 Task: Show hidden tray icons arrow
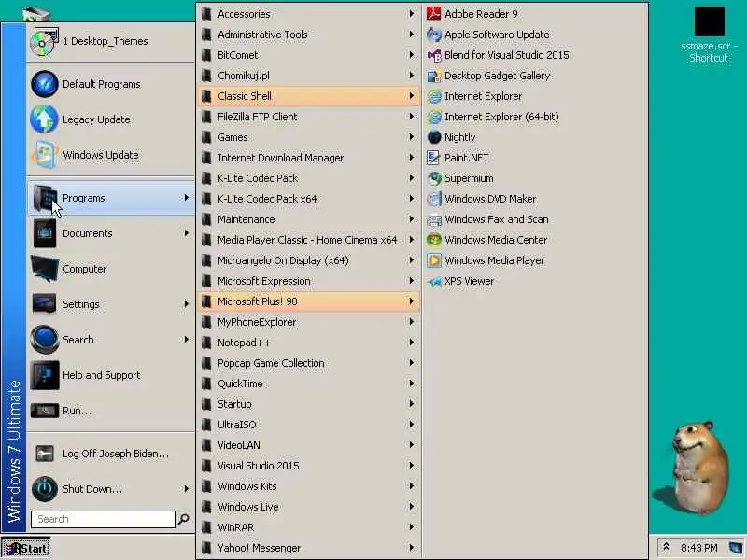[666, 547]
